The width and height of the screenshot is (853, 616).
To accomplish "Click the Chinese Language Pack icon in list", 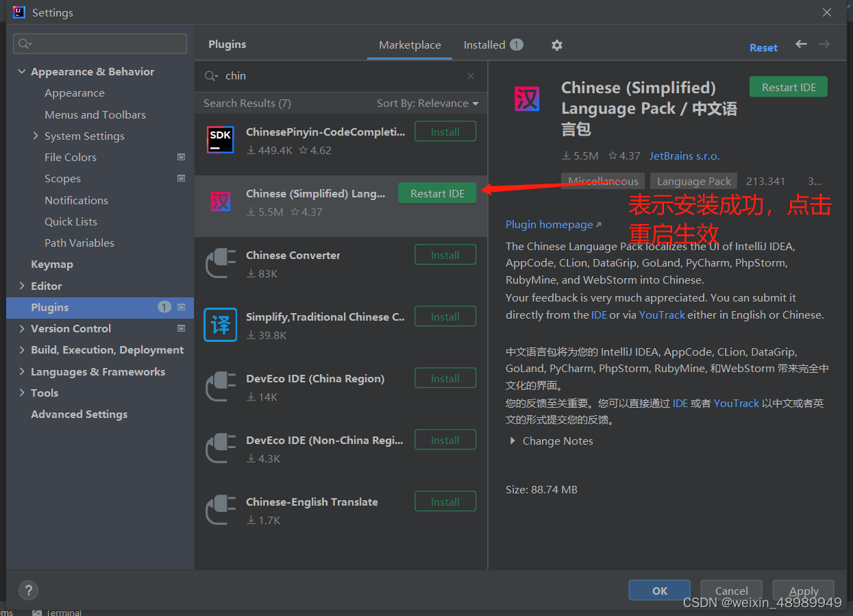I will pyautogui.click(x=221, y=201).
